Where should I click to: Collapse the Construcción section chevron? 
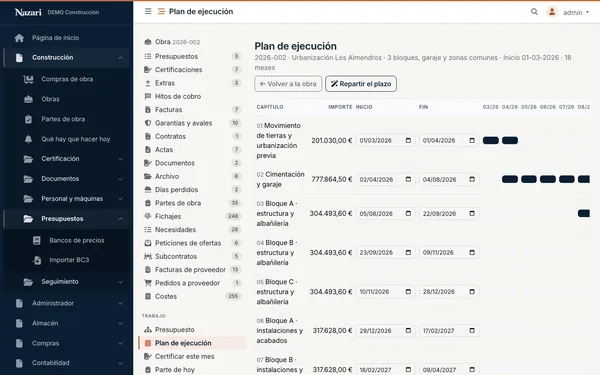pos(120,58)
